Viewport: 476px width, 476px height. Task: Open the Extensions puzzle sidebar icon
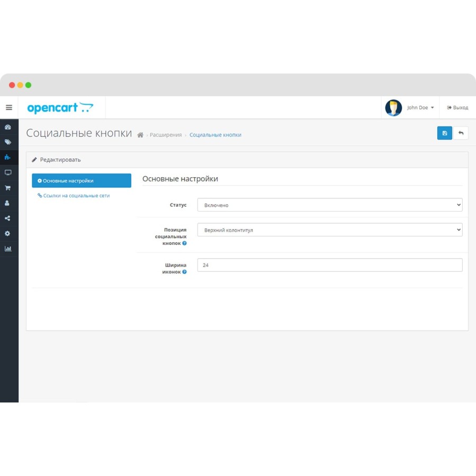[x=7, y=157]
